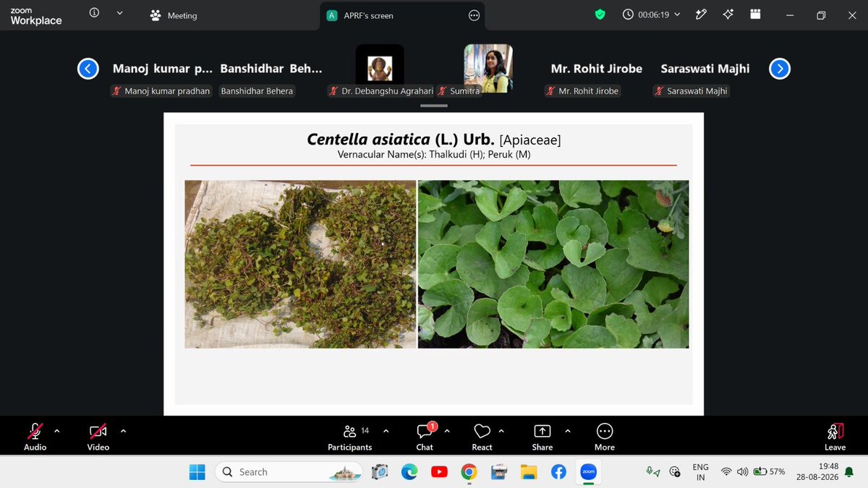868x488 pixels.
Task: Launch YouTube from the taskbar
Action: [x=439, y=472]
